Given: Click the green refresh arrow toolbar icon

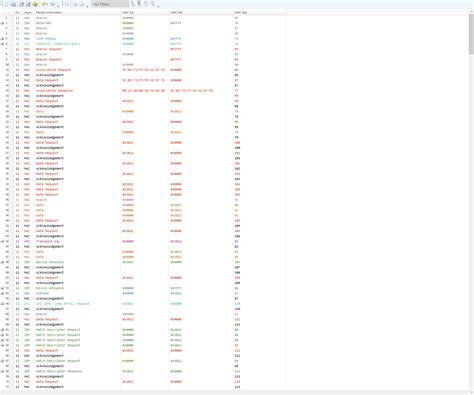Looking at the screenshot, I should coord(43,4).
